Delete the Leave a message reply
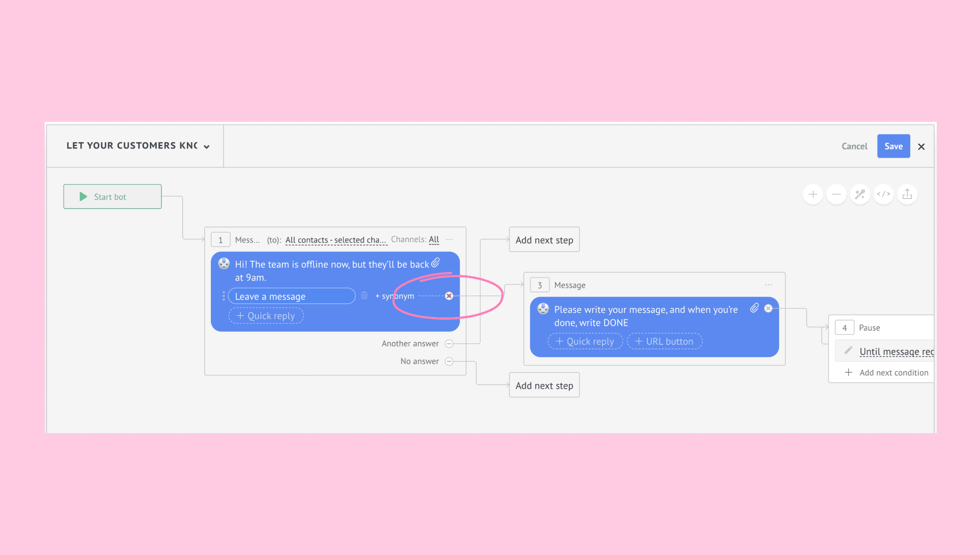980x555 pixels. click(x=364, y=296)
